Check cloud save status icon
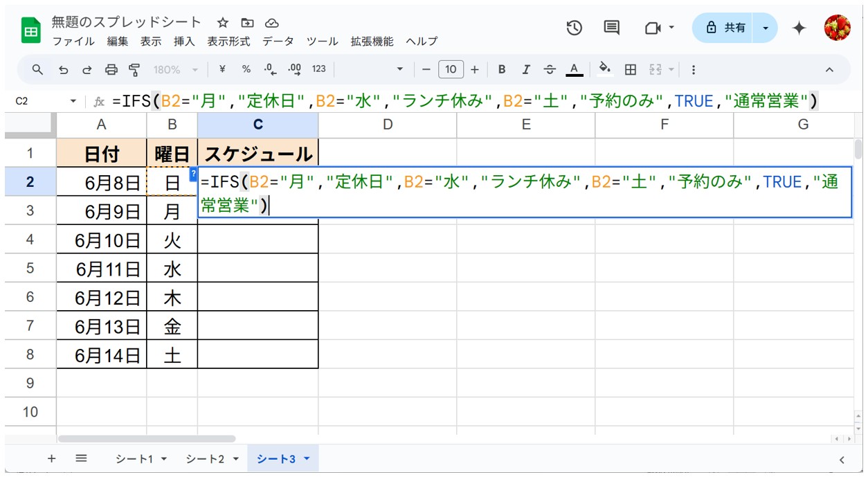 (271, 23)
